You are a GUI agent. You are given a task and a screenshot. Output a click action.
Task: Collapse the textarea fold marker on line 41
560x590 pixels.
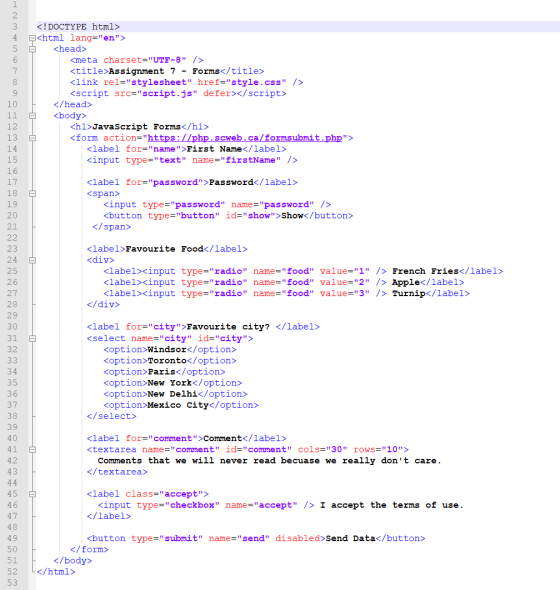tap(32, 449)
